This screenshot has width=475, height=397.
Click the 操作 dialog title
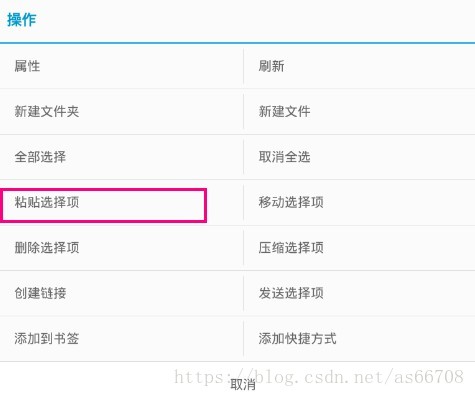pos(22,20)
